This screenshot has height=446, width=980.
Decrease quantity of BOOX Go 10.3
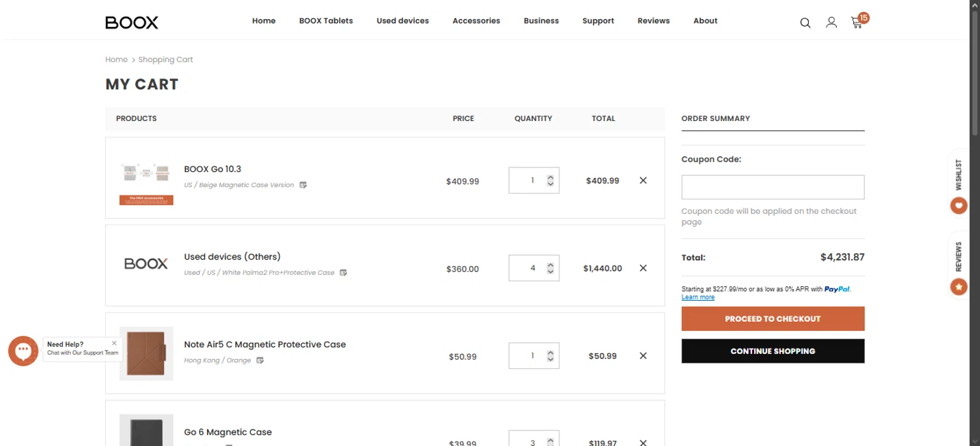pos(550,184)
